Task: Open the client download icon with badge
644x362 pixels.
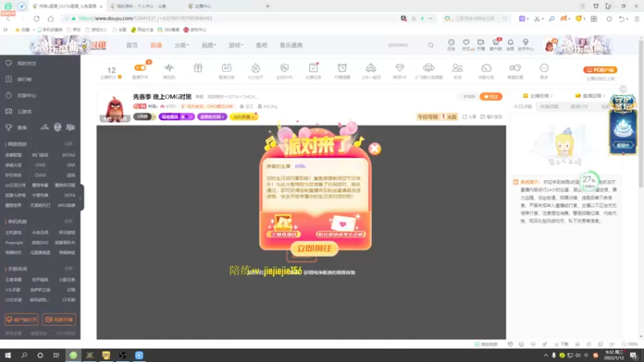Action: tap(496, 45)
